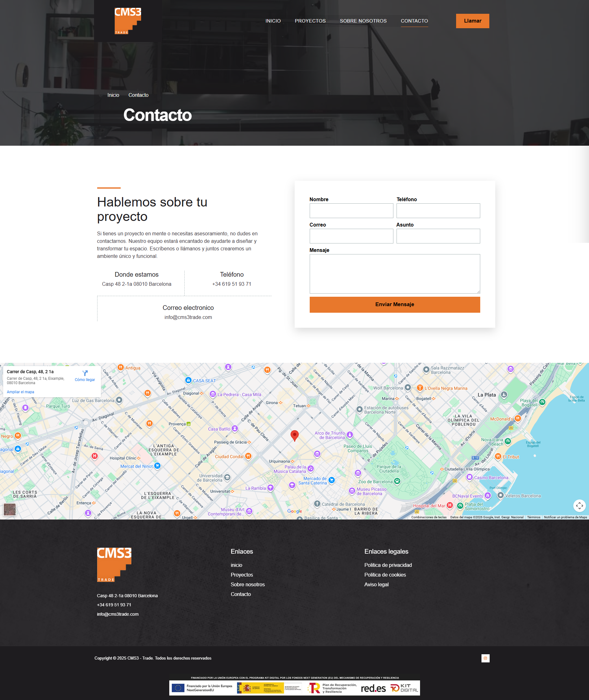
Task: Go to PROYECTOS in the top navigation
Action: 310,21
